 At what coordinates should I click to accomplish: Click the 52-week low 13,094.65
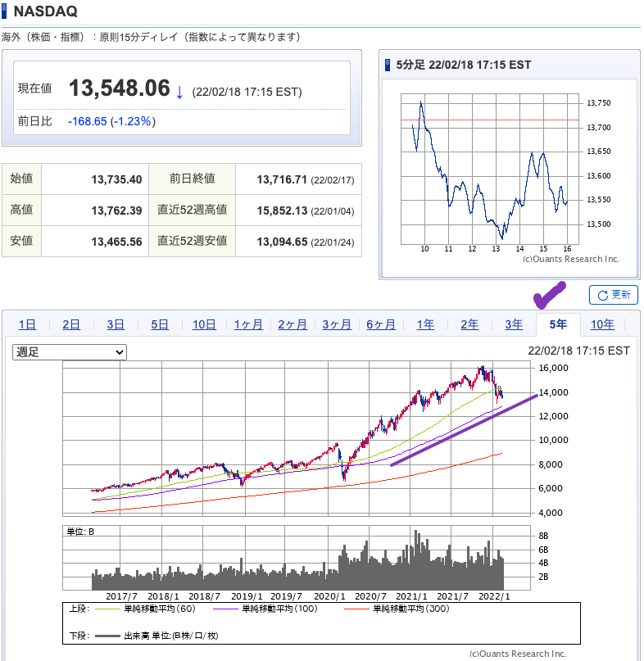click(x=282, y=242)
